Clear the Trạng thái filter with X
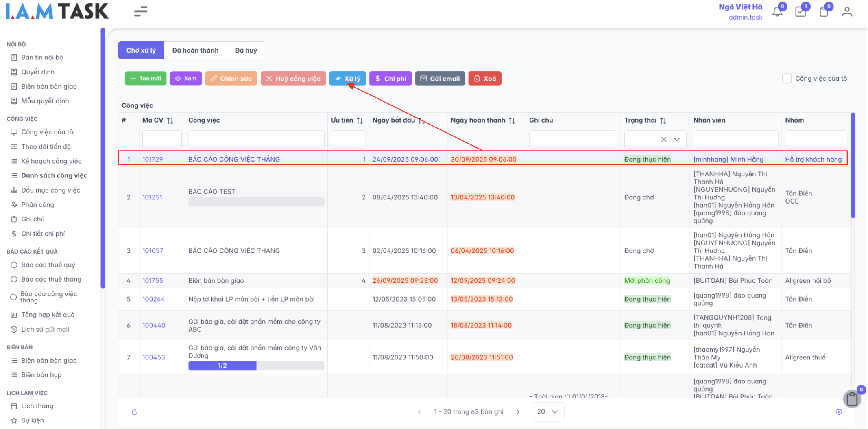 click(664, 140)
